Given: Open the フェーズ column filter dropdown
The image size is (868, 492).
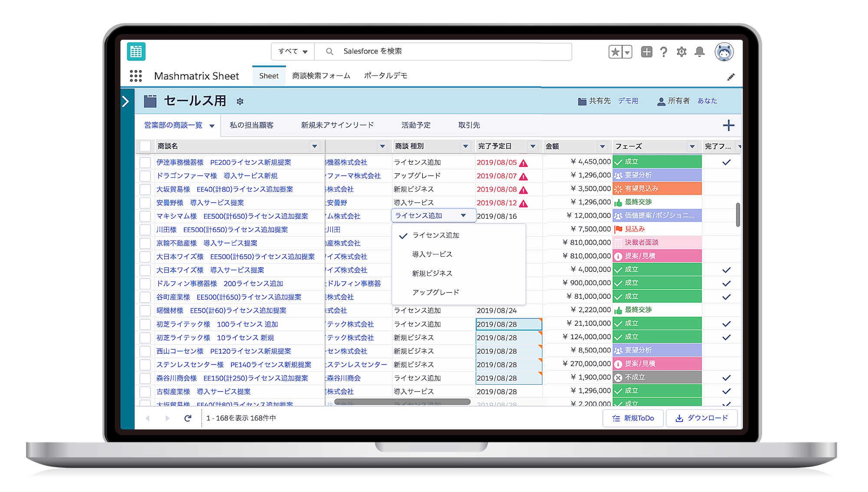Looking at the screenshot, I should coord(692,146).
